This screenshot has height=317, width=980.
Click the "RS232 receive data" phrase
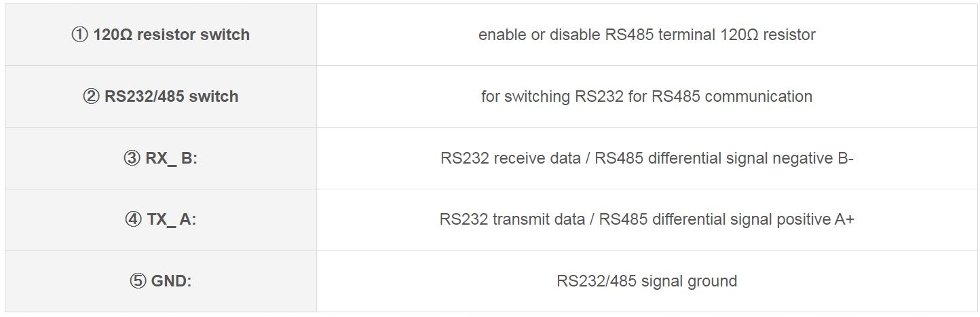pos(510,158)
